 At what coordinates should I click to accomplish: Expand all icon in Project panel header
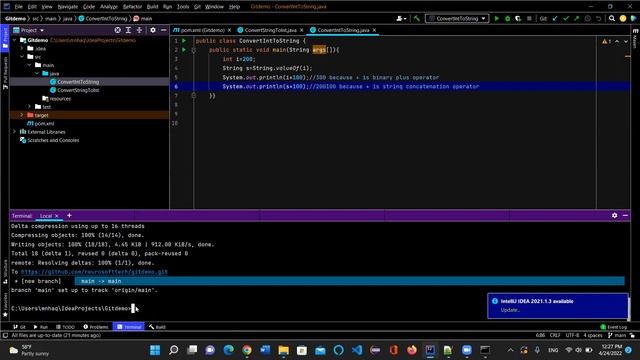point(128,30)
